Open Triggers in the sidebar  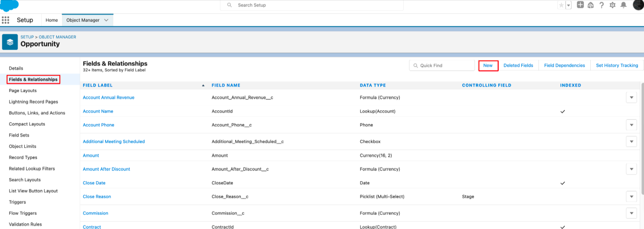coord(17,202)
